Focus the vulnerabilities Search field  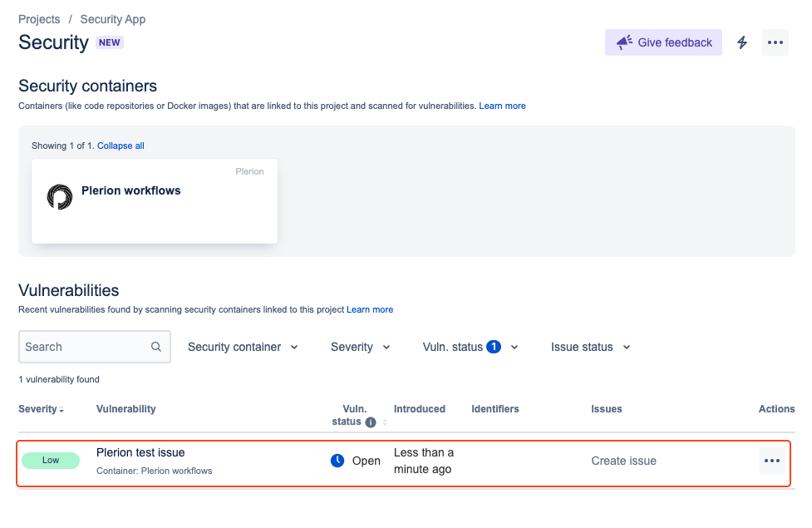coord(94,347)
